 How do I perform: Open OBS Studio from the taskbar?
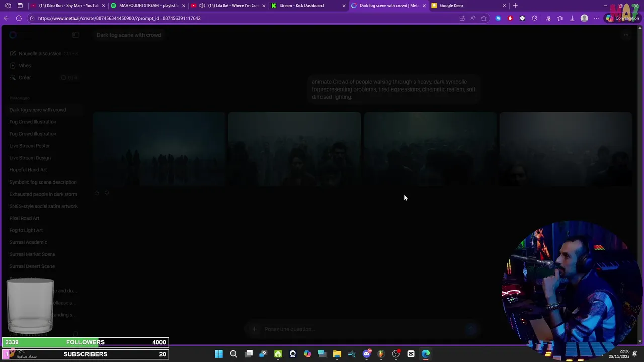[396, 354]
